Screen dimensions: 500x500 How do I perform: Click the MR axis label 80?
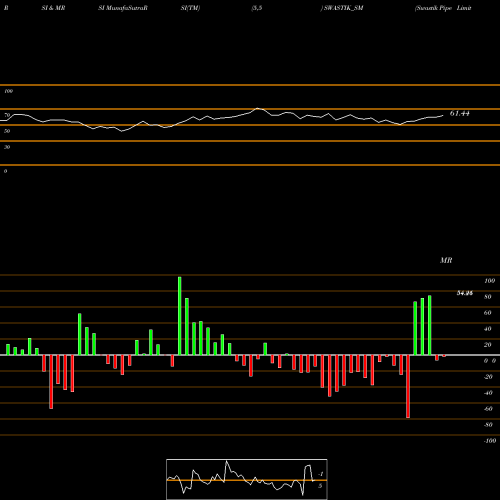pos(488,297)
